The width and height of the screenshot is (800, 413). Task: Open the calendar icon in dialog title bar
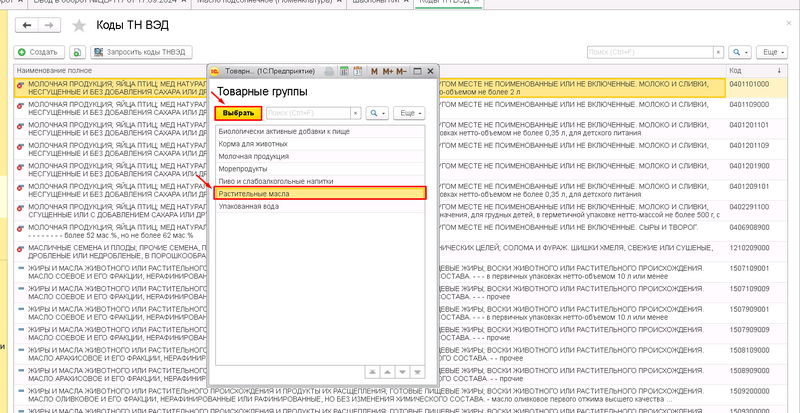pyautogui.click(x=358, y=71)
